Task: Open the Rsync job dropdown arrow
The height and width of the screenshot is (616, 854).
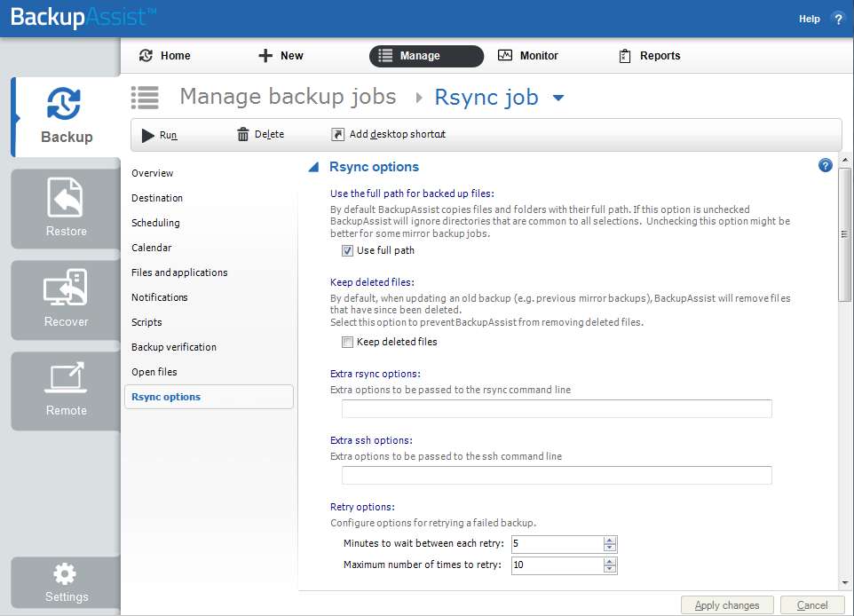Action: coord(558,98)
